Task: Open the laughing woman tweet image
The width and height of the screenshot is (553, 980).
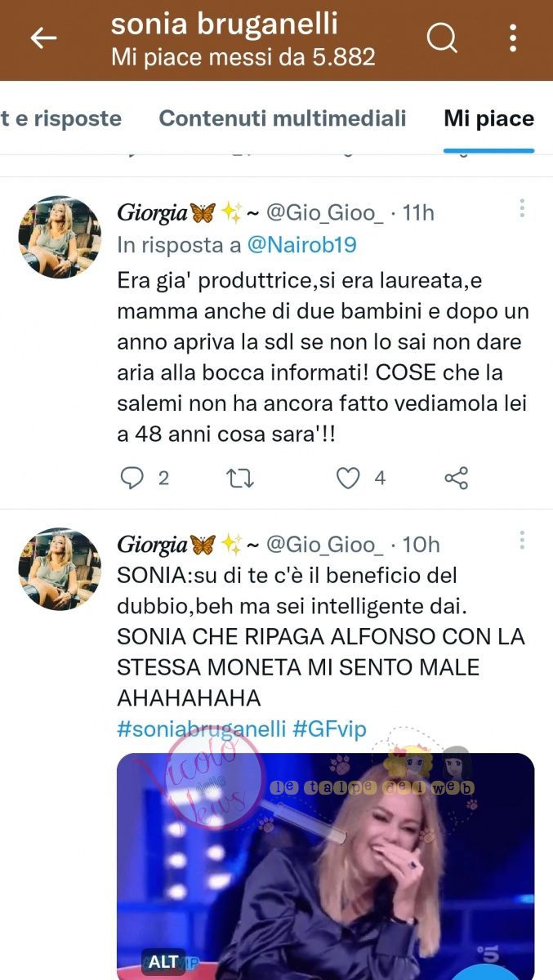Action: tap(325, 866)
